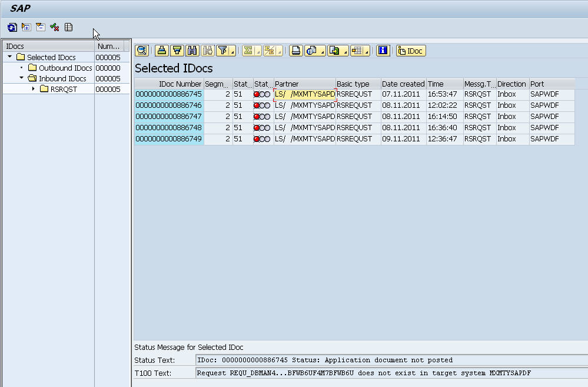This screenshot has width=588, height=387.
Task: Select the Outbound IDocs tree item
Action: [65, 68]
